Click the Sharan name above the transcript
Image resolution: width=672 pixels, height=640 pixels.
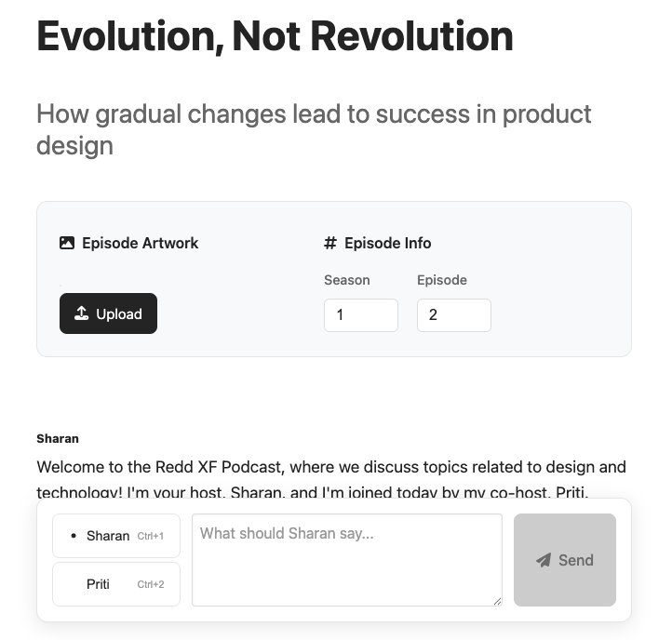click(58, 438)
